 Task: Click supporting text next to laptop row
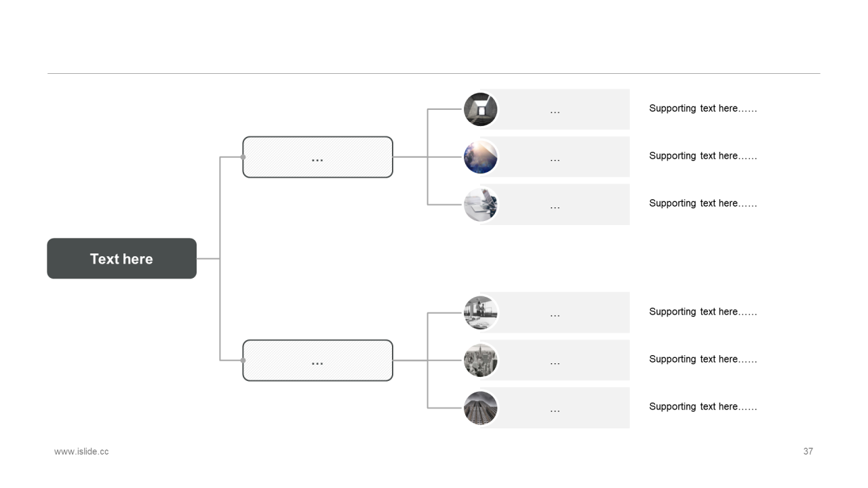click(x=703, y=203)
